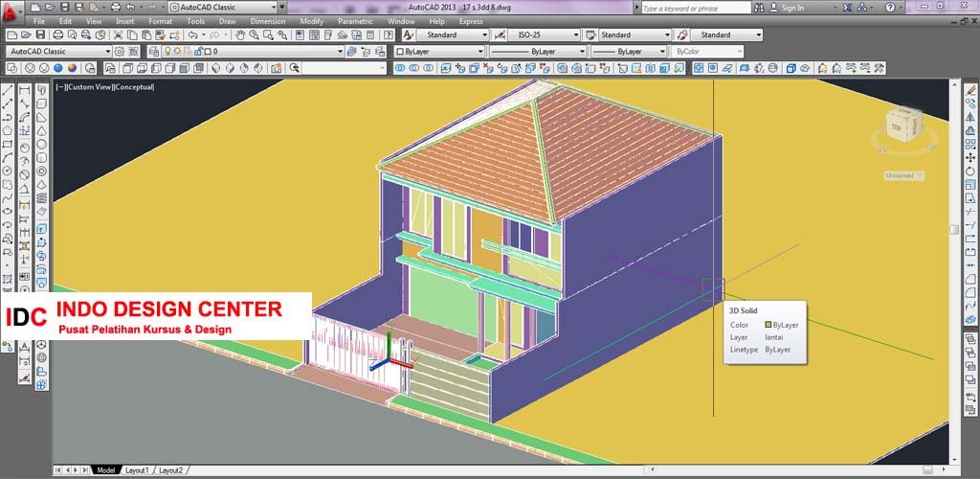Select the Realistic visual style blue sphere
The width and height of the screenshot is (980, 479).
[x=58, y=68]
